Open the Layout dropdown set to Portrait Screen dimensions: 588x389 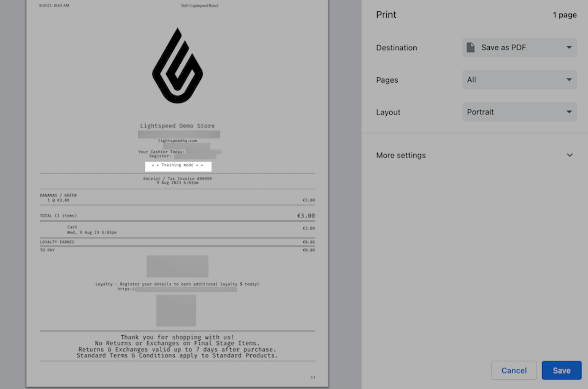[519, 112]
